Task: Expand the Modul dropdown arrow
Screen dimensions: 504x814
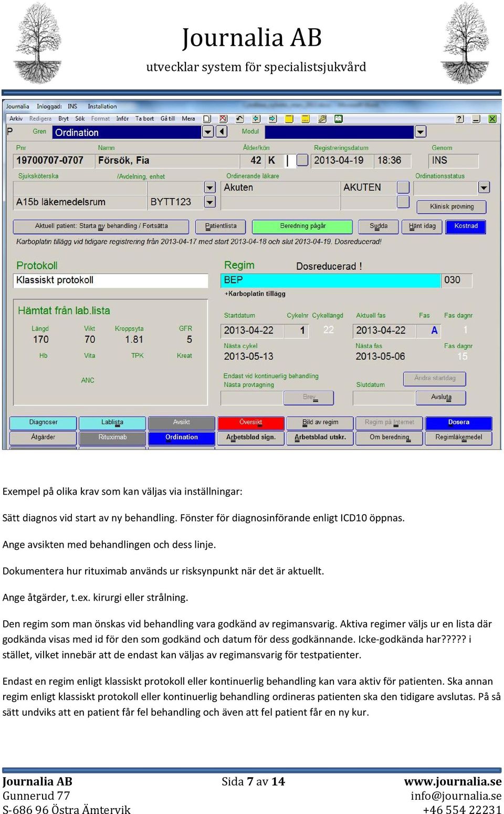Action: tap(421, 131)
